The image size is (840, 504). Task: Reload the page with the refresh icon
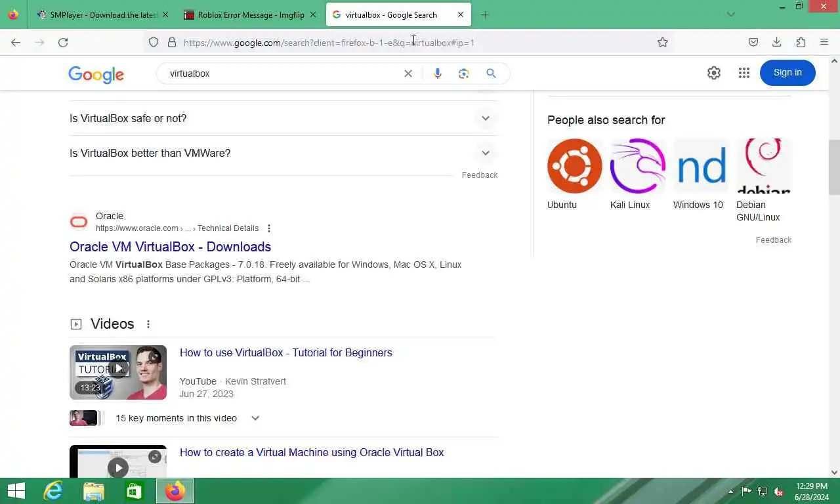point(63,42)
